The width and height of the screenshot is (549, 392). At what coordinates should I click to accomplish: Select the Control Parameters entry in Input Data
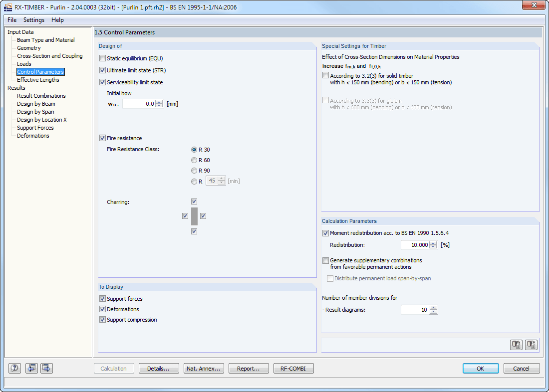pyautogui.click(x=40, y=71)
